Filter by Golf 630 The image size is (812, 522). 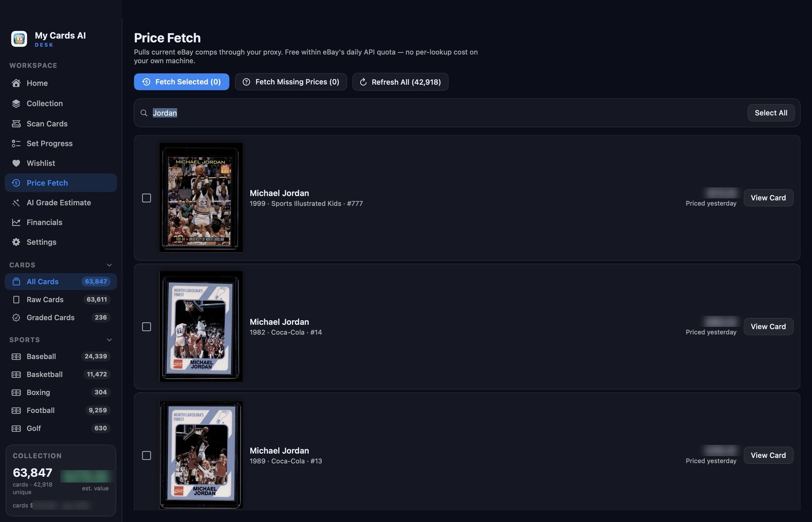(x=61, y=429)
